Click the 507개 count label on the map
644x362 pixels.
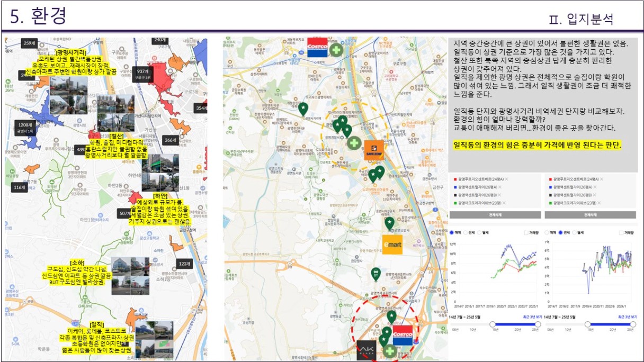123,214
